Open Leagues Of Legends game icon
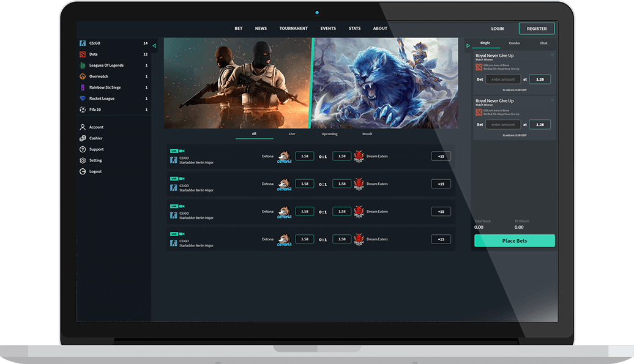The width and height of the screenshot is (634, 364). coord(83,65)
